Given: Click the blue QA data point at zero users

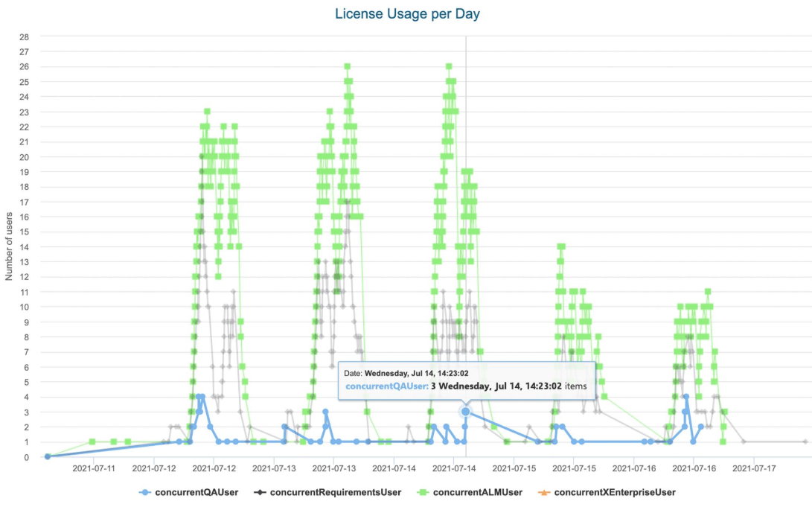Looking at the screenshot, I should pyautogui.click(x=47, y=456).
